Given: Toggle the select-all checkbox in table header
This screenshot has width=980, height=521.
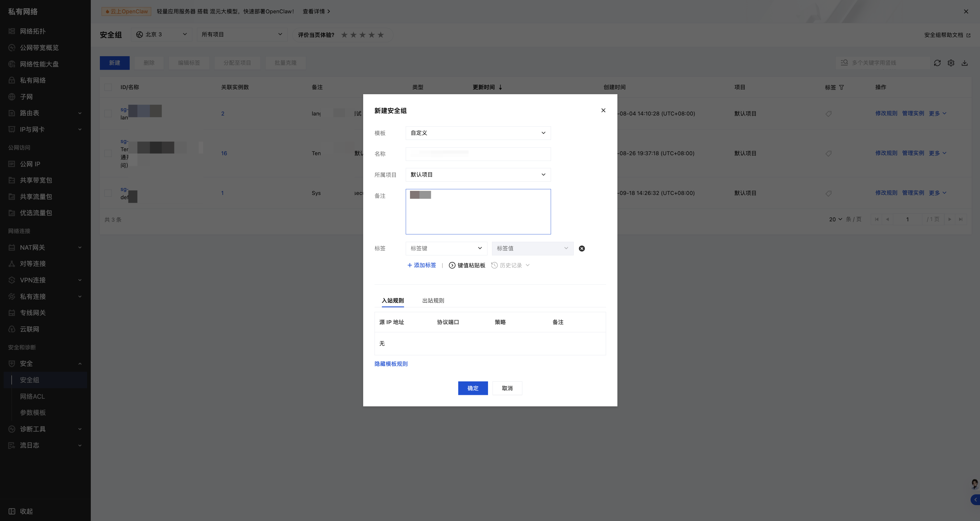Looking at the screenshot, I should (108, 87).
